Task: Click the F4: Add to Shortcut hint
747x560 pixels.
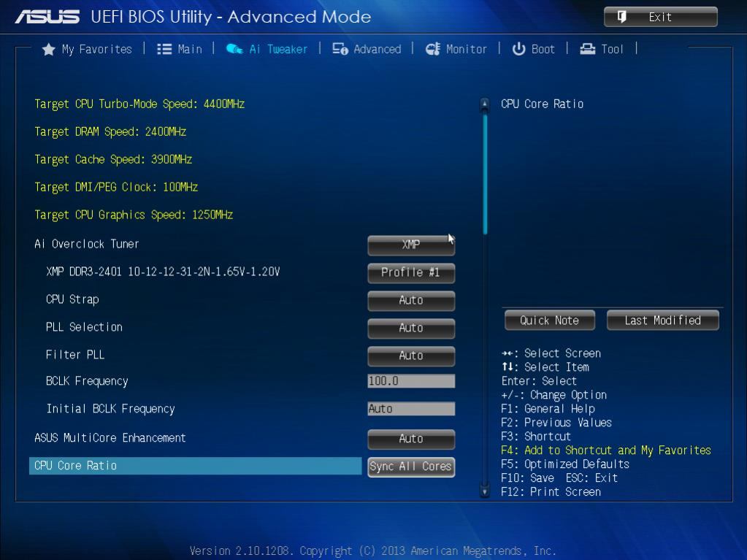Action: click(x=606, y=450)
